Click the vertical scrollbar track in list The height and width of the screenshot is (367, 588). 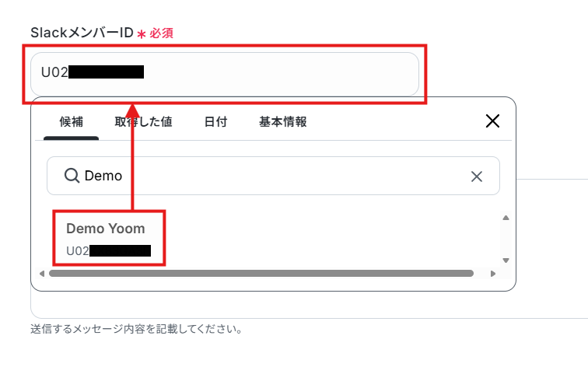tap(506, 239)
